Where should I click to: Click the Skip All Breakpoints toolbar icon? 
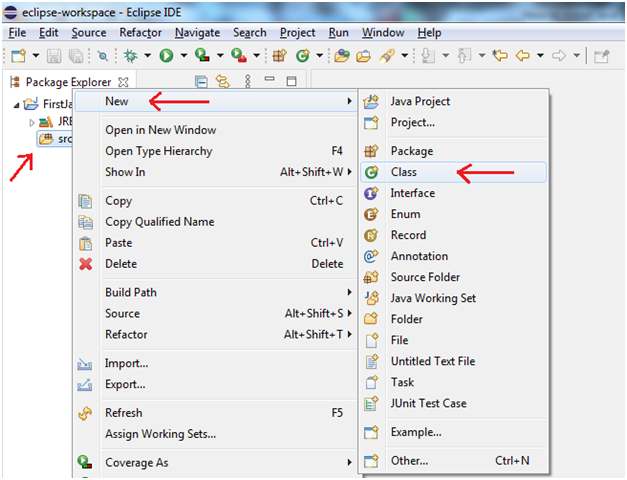[103, 56]
